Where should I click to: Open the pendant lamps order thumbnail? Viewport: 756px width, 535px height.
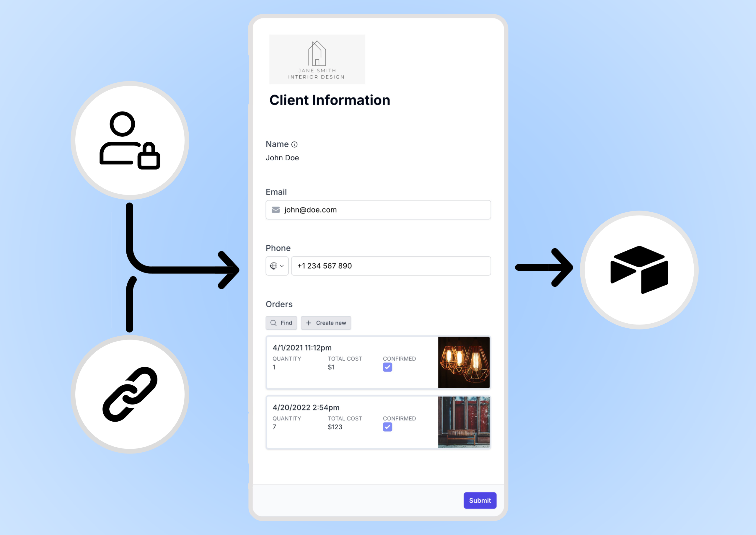(463, 362)
